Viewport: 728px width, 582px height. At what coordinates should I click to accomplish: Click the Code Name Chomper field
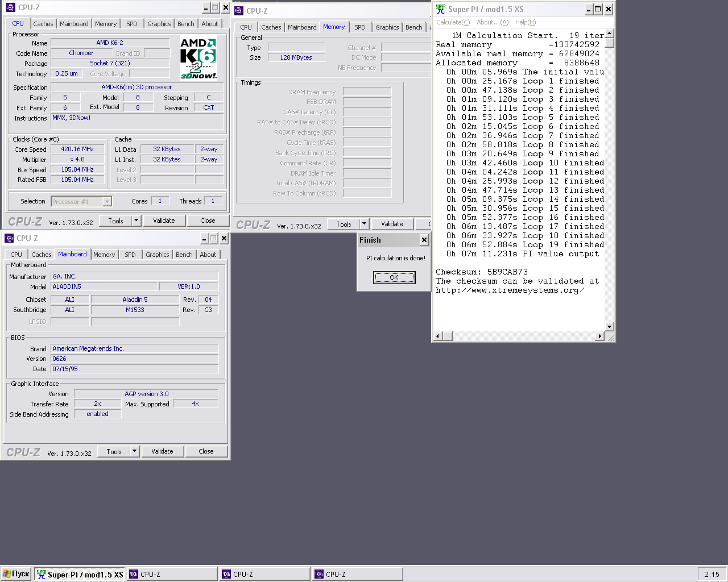pyautogui.click(x=81, y=53)
